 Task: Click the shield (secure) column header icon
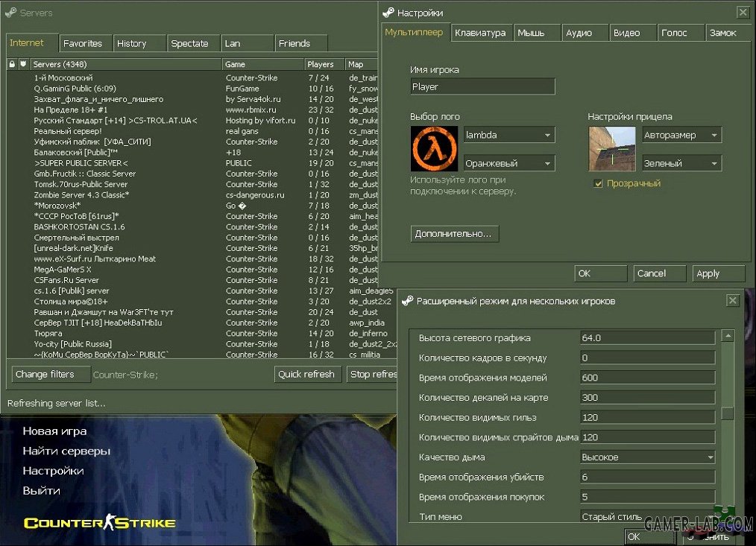tap(23, 64)
